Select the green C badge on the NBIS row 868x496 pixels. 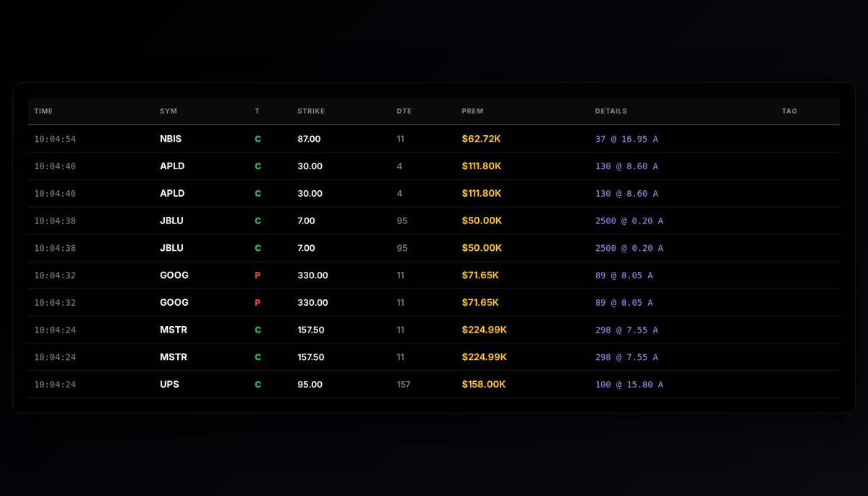(258, 139)
